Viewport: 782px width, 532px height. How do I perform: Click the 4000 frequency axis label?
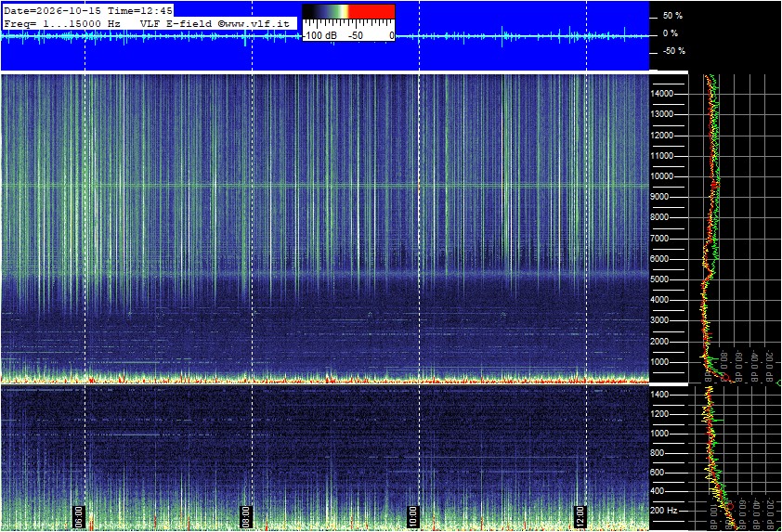pos(659,300)
